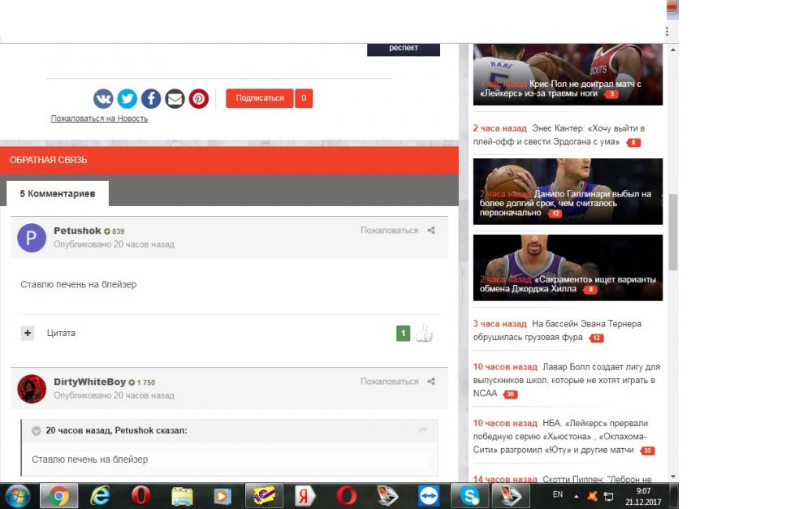Viewport: 812px width, 509px height.
Task: Share the article on Facebook
Action: 151,99
